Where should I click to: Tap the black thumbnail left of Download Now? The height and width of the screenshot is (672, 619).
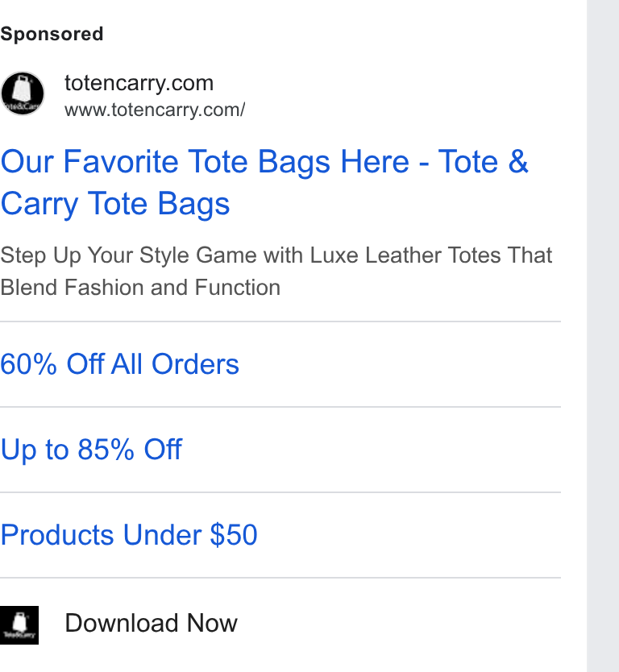(19, 624)
